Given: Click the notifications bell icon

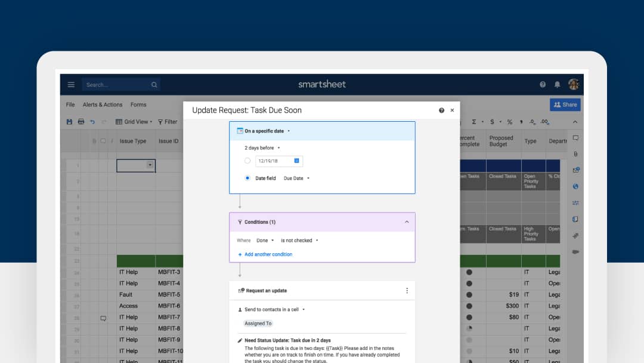Looking at the screenshot, I should point(558,85).
